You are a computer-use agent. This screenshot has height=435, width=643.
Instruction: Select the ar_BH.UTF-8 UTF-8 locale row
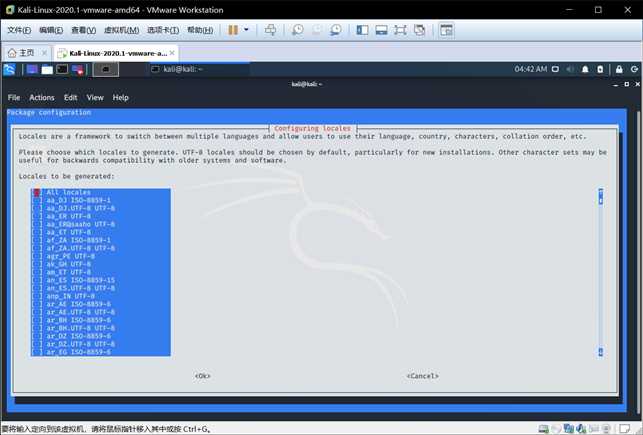coord(100,328)
